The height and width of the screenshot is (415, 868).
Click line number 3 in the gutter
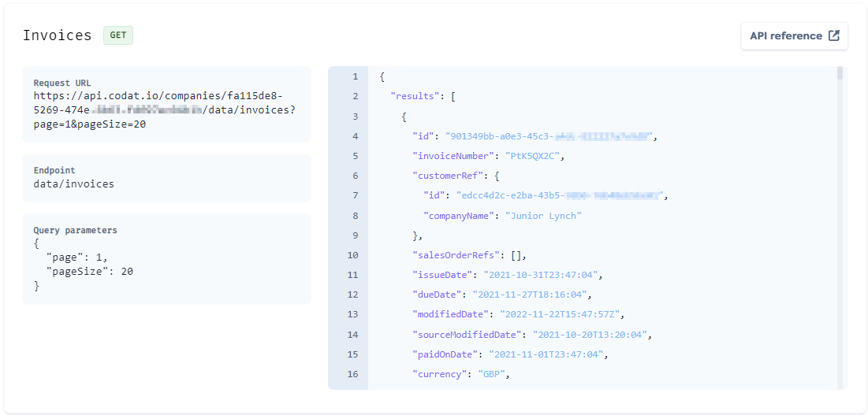coord(355,116)
